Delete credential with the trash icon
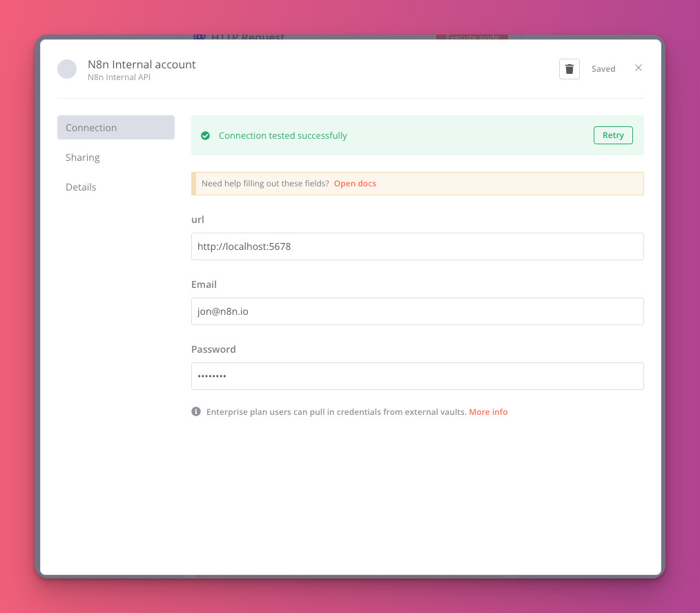This screenshot has width=700, height=613. (570, 69)
